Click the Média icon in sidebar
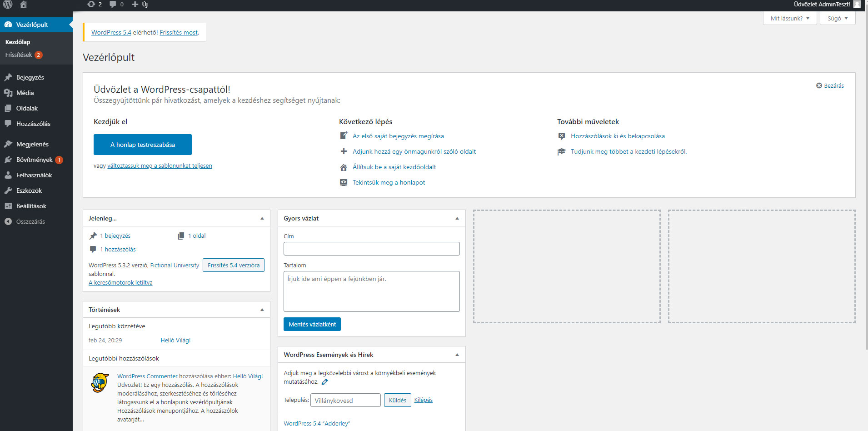 pos(8,93)
